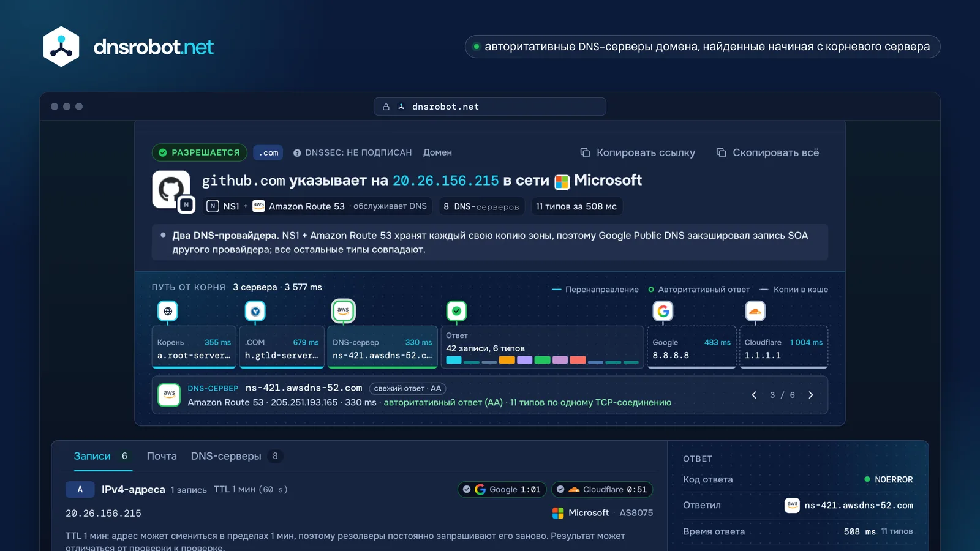Click the AWS nameserver step icon
Screen dimensions: 980x551
click(x=343, y=310)
